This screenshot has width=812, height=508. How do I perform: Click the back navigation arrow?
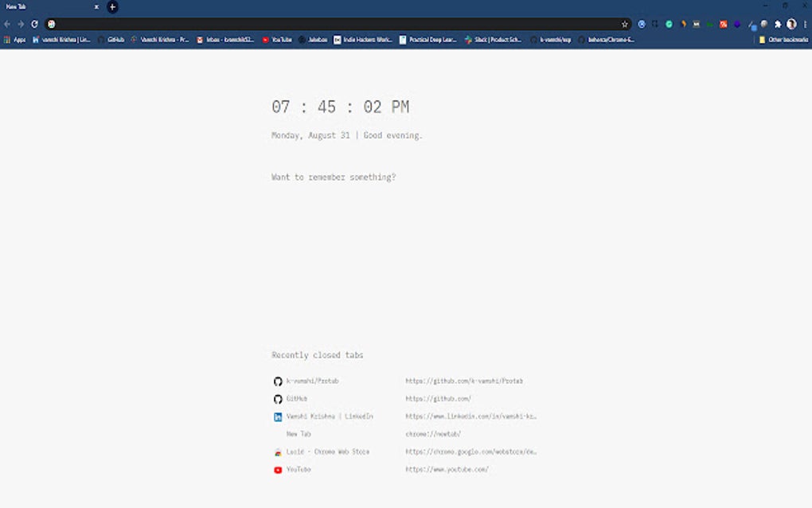tap(8, 24)
